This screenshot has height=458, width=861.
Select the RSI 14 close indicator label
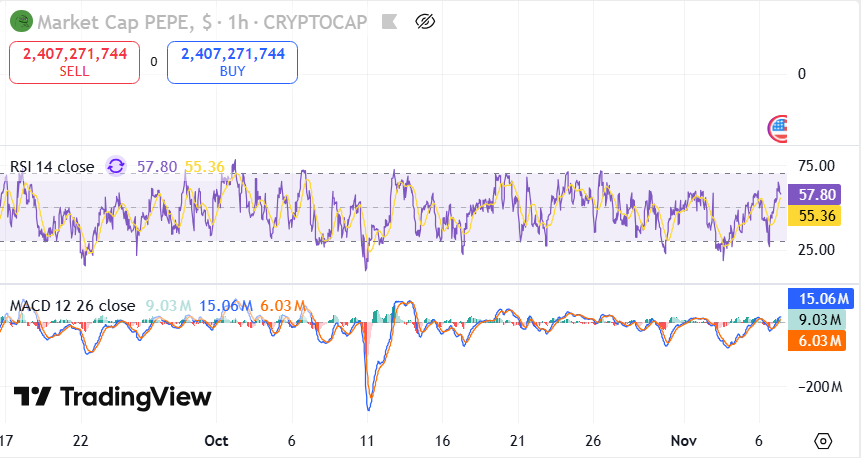coord(52,166)
